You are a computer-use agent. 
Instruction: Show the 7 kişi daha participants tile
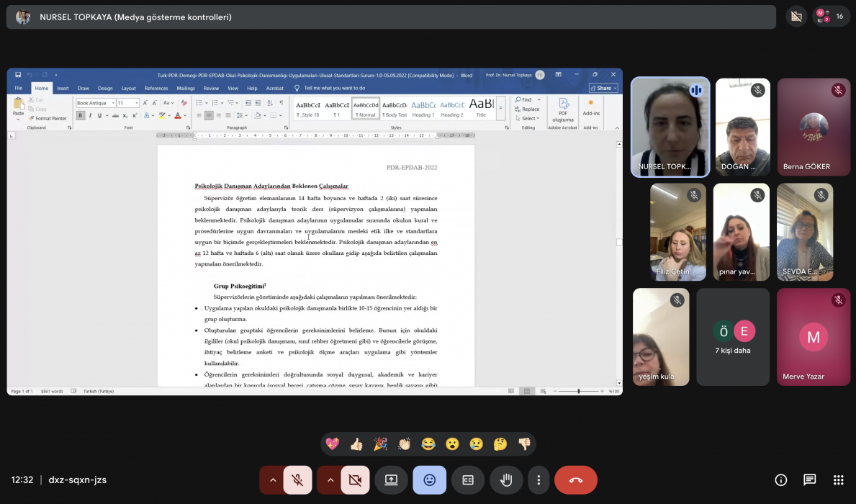pos(734,336)
